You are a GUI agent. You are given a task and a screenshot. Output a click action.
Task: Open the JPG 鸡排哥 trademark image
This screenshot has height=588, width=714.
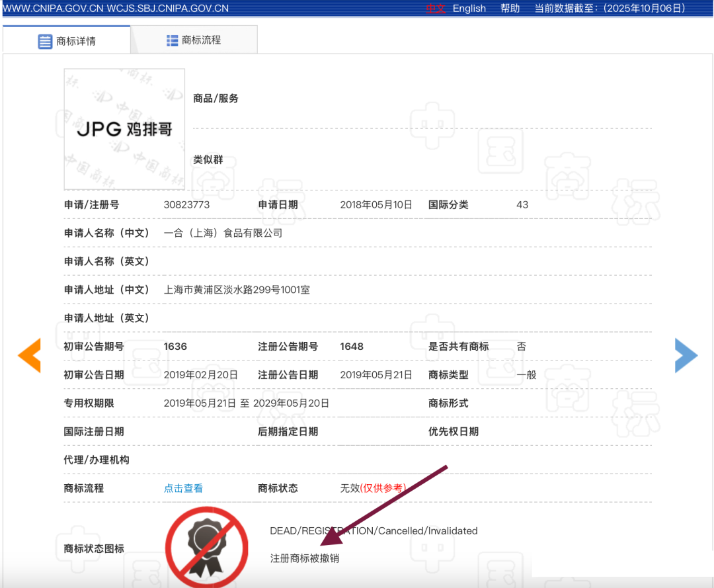pos(124,129)
